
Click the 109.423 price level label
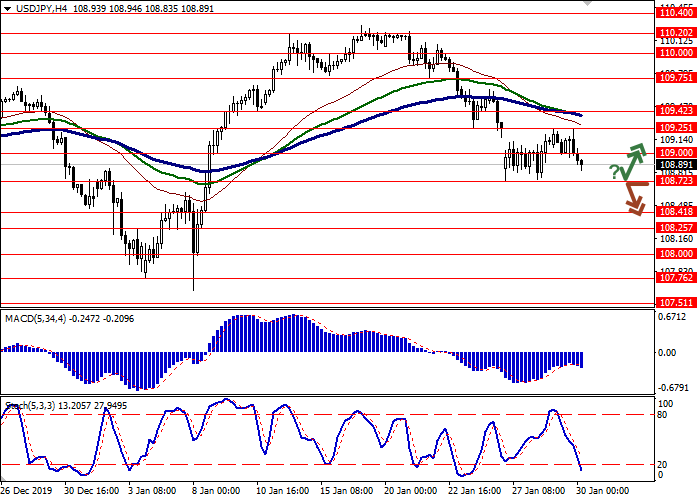pos(676,110)
